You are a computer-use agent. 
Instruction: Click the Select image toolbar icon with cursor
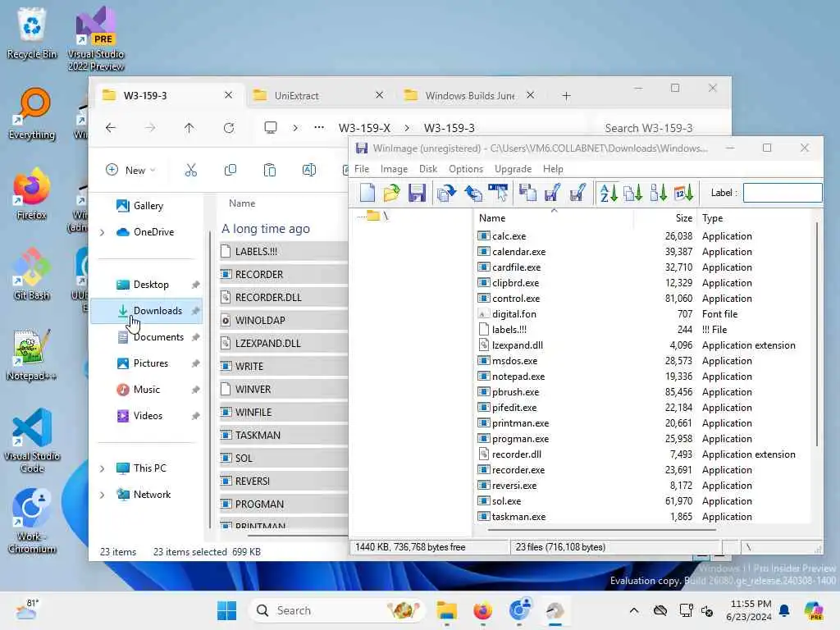click(x=498, y=193)
